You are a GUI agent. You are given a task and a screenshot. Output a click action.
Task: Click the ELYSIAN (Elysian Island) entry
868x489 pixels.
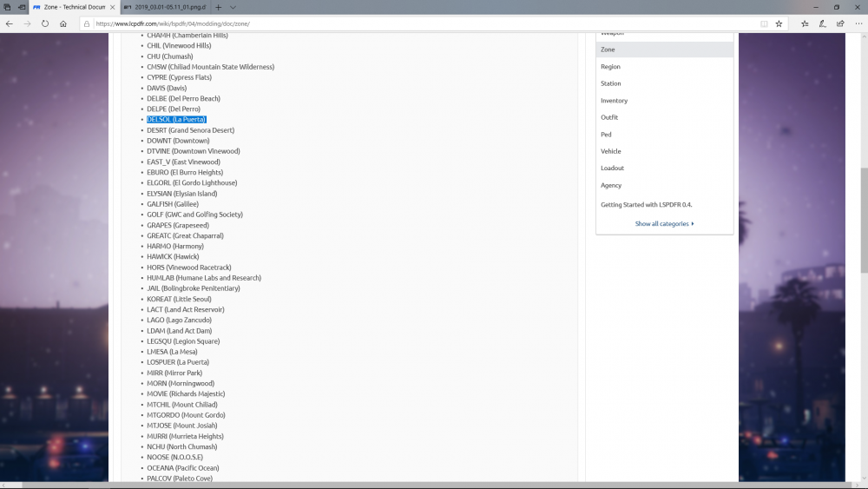pos(181,194)
